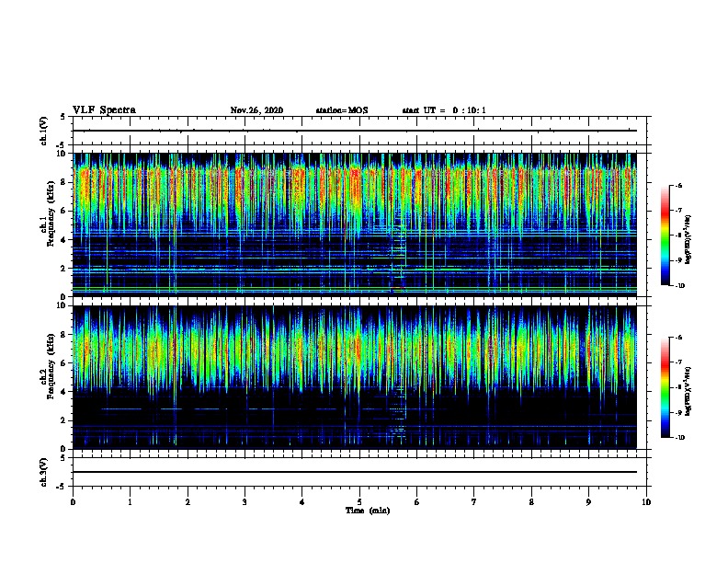Click time axis tick label "2"
728x563 pixels.
click(x=188, y=502)
